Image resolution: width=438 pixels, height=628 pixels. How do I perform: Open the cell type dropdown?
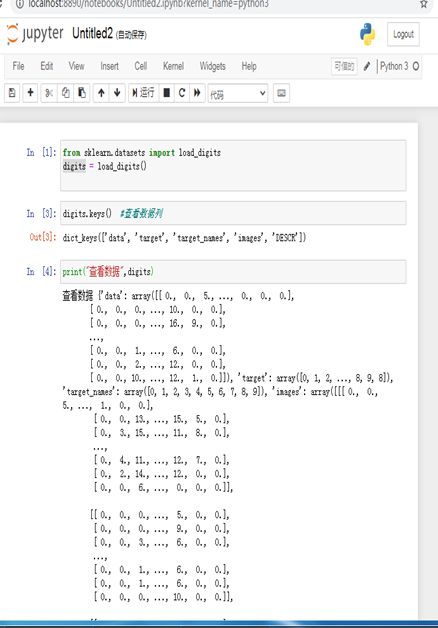pyautogui.click(x=238, y=93)
